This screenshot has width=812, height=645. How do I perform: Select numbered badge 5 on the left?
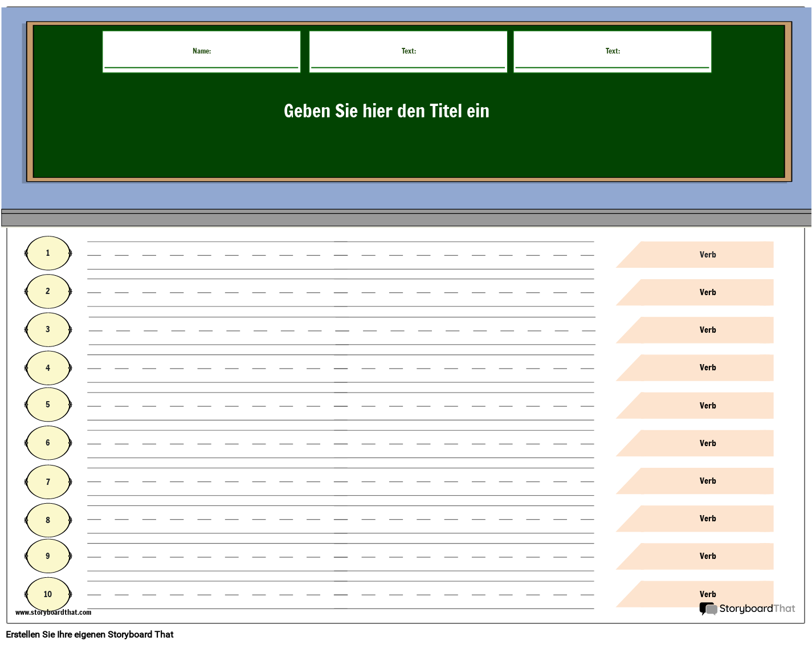click(x=48, y=405)
